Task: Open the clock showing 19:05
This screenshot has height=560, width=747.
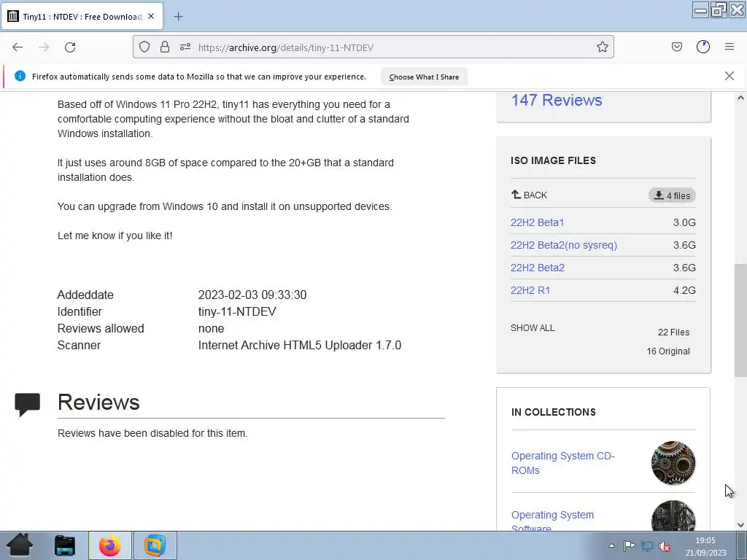Action: tap(705, 546)
